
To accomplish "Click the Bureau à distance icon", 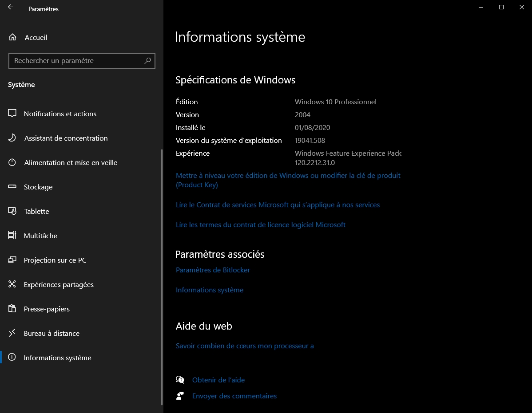I will point(12,333).
